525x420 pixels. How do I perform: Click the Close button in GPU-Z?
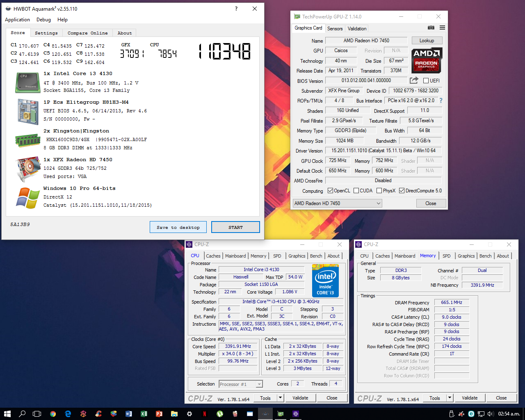point(431,203)
